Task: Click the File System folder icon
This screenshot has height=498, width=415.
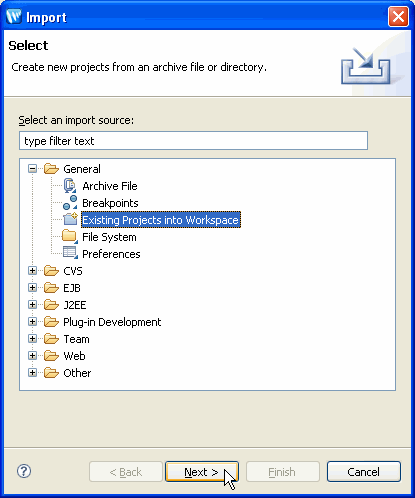Action: point(70,237)
